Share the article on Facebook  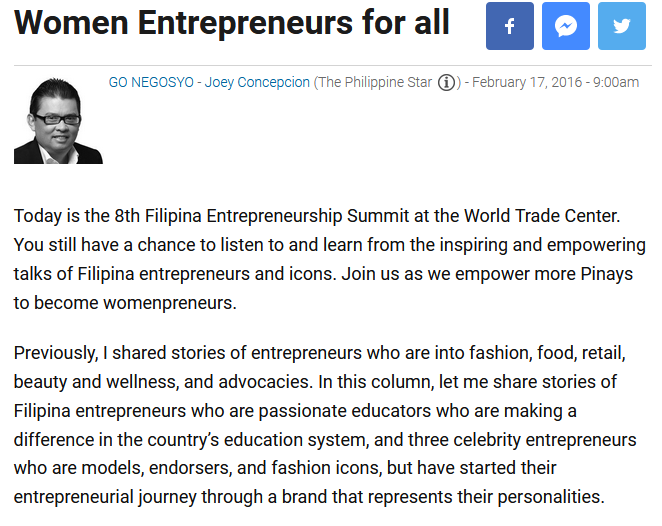510,26
